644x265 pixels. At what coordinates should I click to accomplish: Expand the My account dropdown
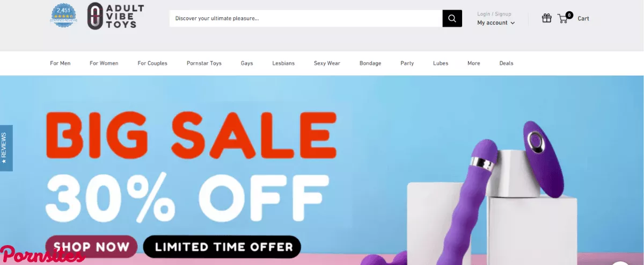pyautogui.click(x=496, y=23)
